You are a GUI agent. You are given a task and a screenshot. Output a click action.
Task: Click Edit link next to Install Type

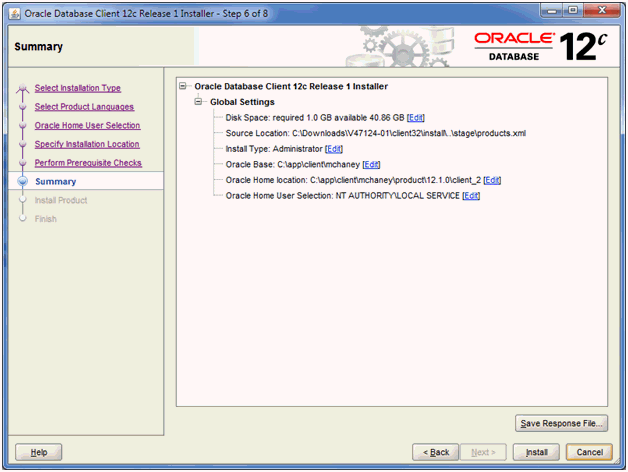334,149
